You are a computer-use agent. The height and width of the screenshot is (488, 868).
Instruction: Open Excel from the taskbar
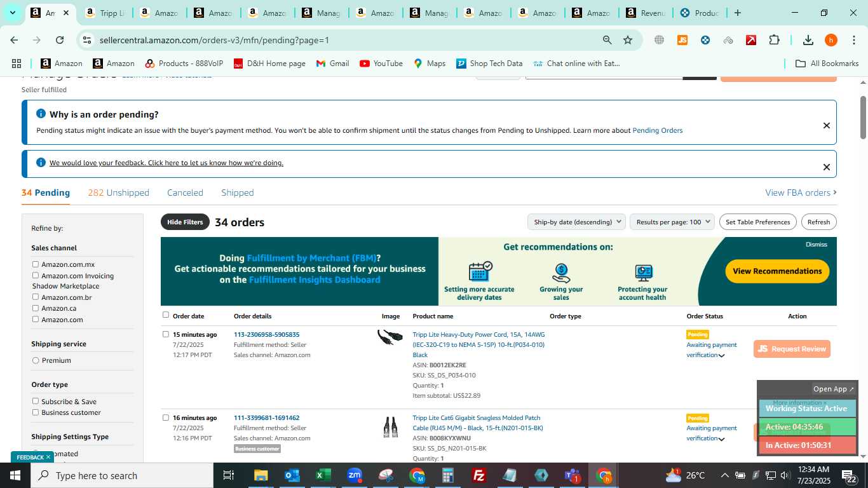[x=323, y=475]
